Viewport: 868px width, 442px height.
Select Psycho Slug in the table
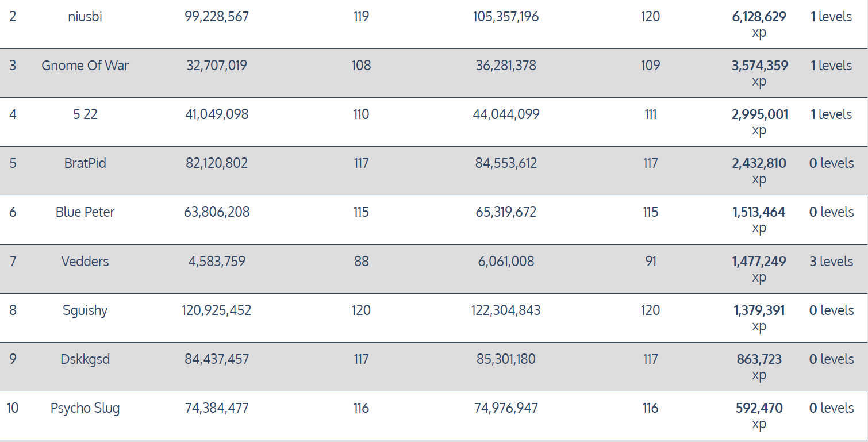coord(85,408)
